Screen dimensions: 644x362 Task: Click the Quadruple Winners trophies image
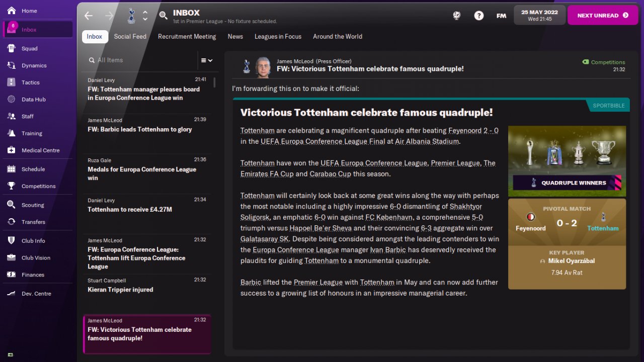[x=567, y=161]
